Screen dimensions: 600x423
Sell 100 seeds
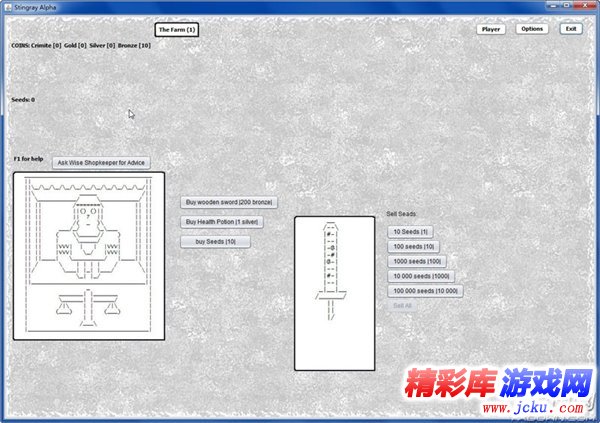click(413, 246)
